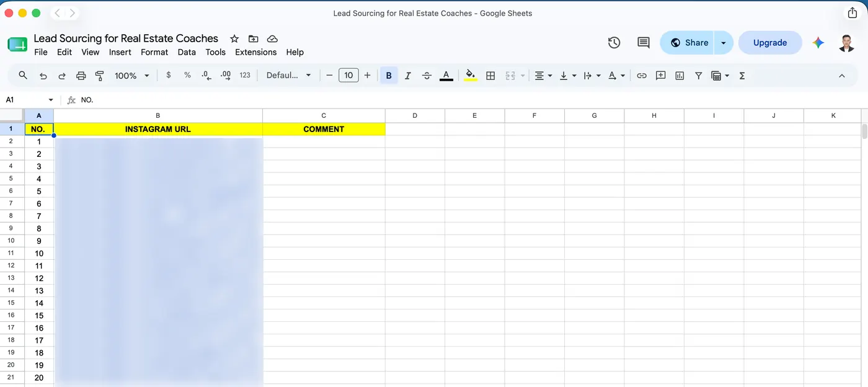
Task: Select row 10 header
Action: (x=11, y=241)
